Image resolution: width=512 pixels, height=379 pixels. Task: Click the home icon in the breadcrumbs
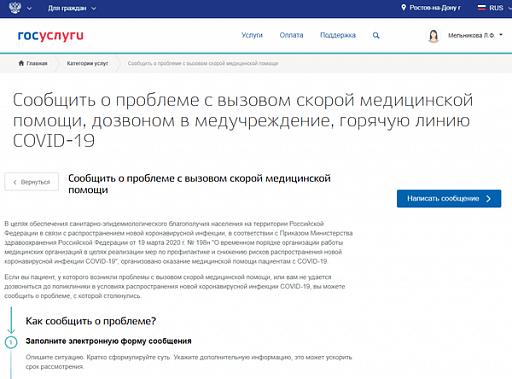[21, 63]
